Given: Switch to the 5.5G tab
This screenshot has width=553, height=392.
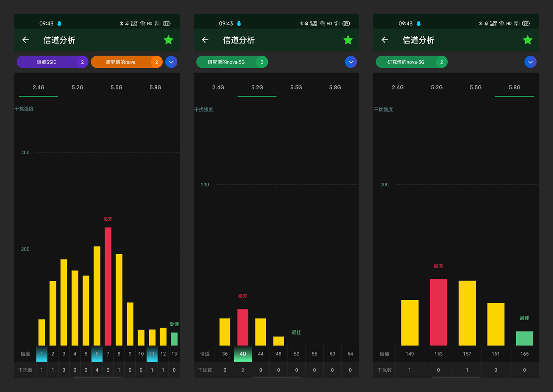Looking at the screenshot, I should 116,87.
